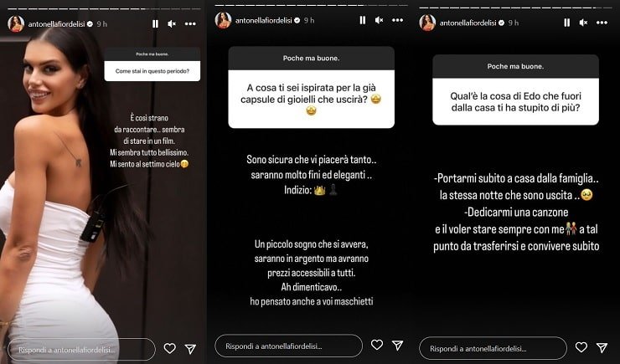Open more options on the left story
This screenshot has height=364, width=620.
(190, 24)
